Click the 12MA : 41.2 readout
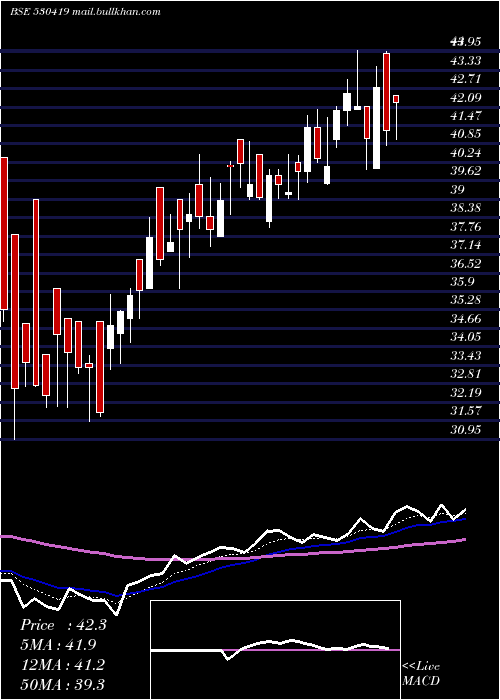This screenshot has height=700, width=500. pyautogui.click(x=62, y=665)
